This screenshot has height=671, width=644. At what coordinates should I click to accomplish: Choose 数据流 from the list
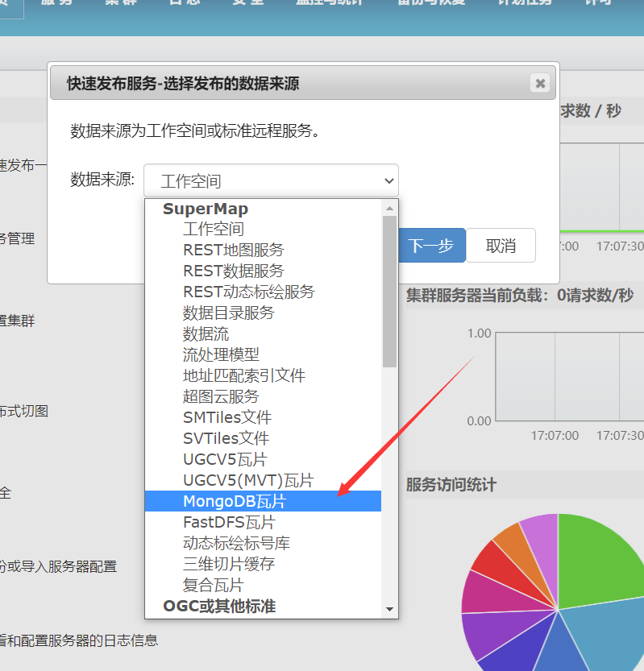263,334
